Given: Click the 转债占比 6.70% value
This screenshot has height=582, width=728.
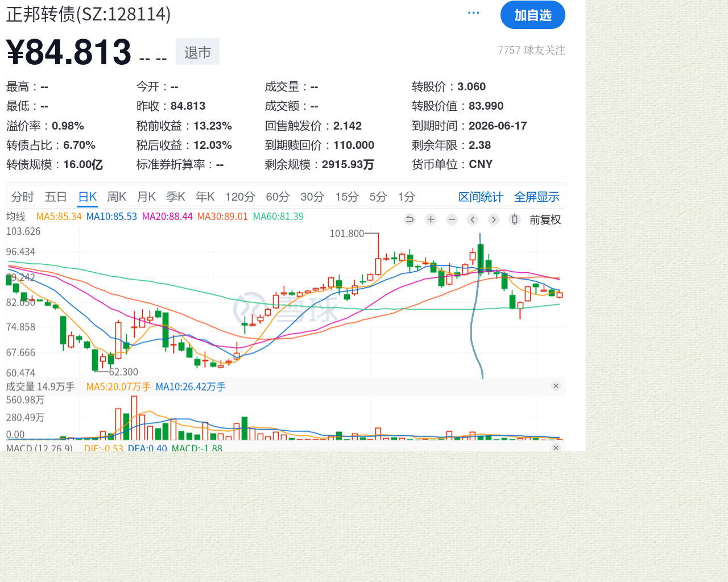Looking at the screenshot, I should pos(79,145).
